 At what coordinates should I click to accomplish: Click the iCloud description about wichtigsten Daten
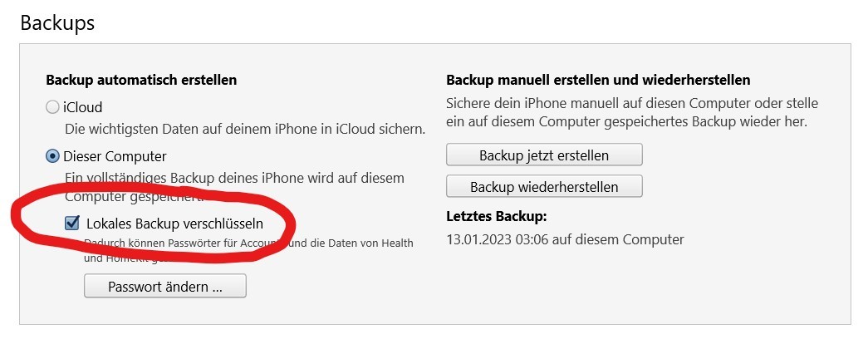pos(245,130)
